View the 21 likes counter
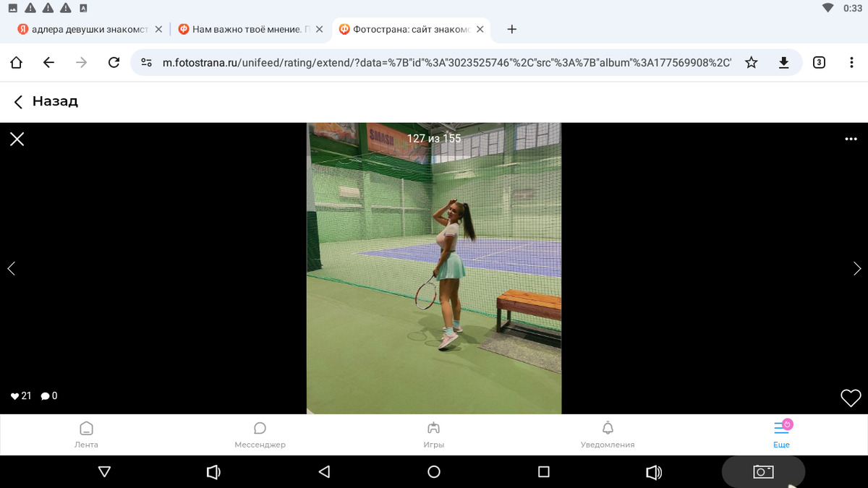This screenshot has width=868, height=488. (21, 396)
